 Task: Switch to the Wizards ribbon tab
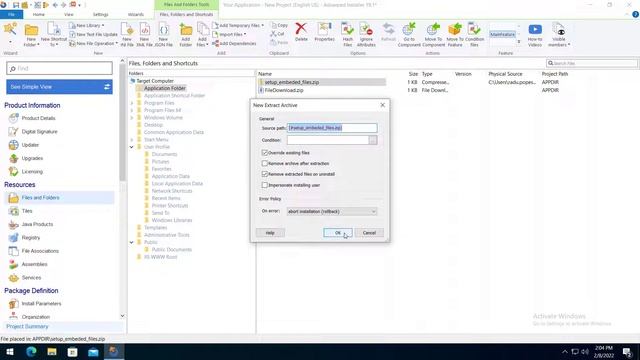[x=136, y=14]
